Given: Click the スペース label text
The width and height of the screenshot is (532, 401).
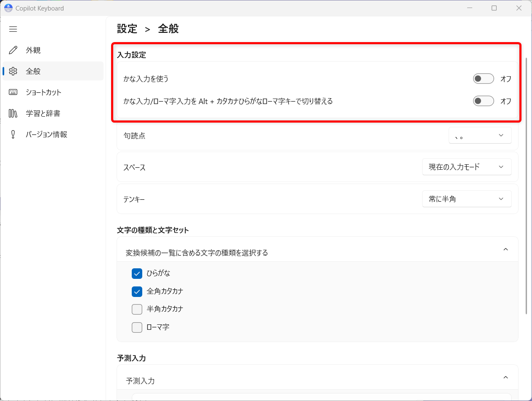Looking at the screenshot, I should 134,168.
